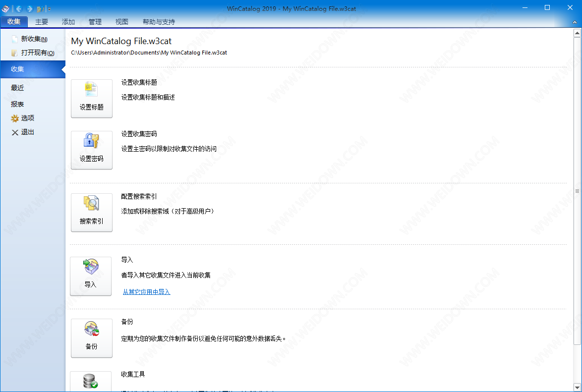Click the heading My WinCatalog File.w3cat
Image resolution: width=582 pixels, height=392 pixels.
(121, 41)
